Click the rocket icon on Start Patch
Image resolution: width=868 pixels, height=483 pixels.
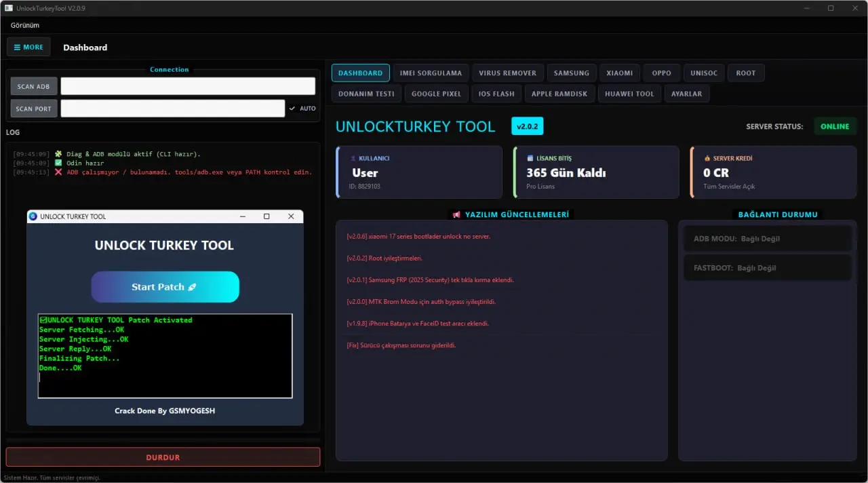pos(192,287)
